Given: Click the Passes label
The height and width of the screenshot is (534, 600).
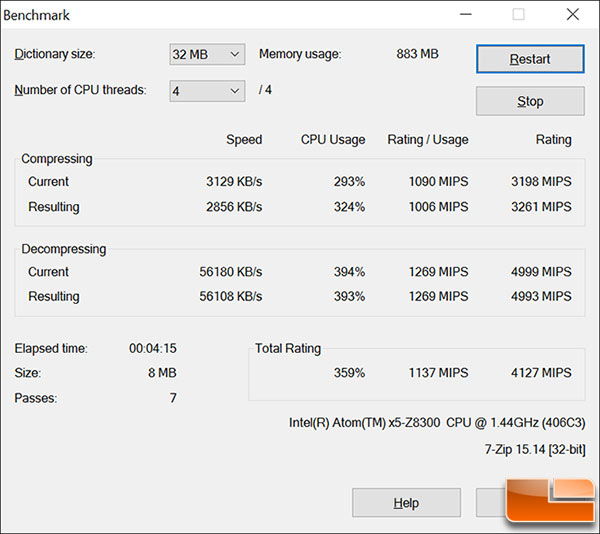Looking at the screenshot, I should click(36, 398).
